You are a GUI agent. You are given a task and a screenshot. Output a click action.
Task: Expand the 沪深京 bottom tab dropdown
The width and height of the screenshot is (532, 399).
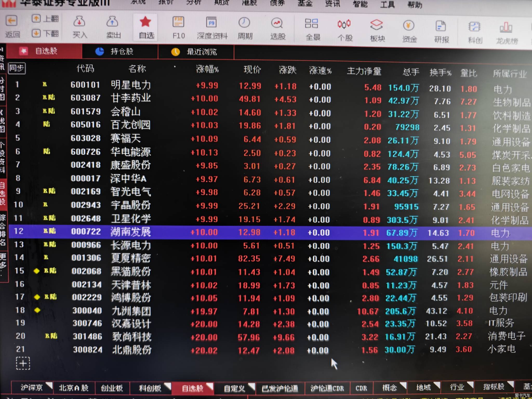[49, 385]
